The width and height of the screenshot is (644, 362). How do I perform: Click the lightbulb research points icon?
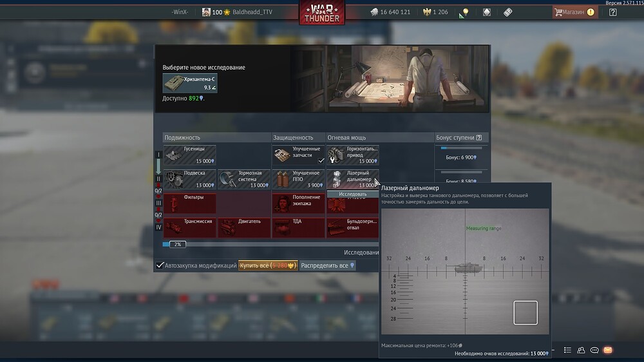[466, 12]
